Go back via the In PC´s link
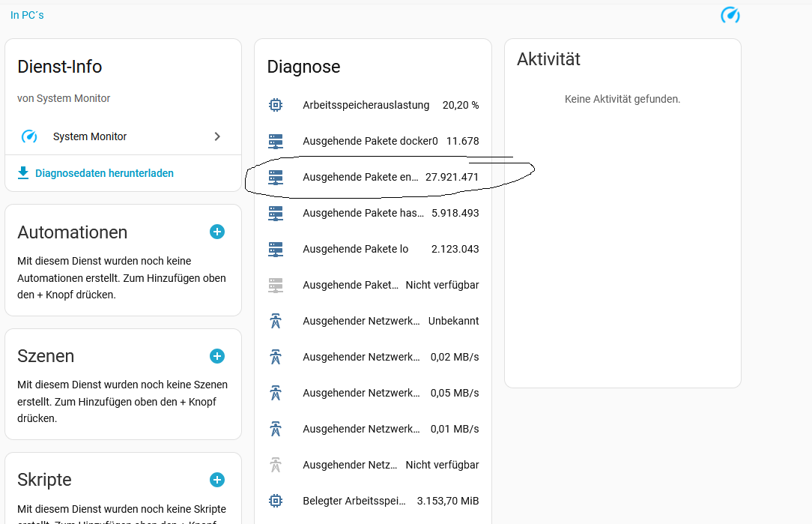812x524 pixels. click(27, 15)
